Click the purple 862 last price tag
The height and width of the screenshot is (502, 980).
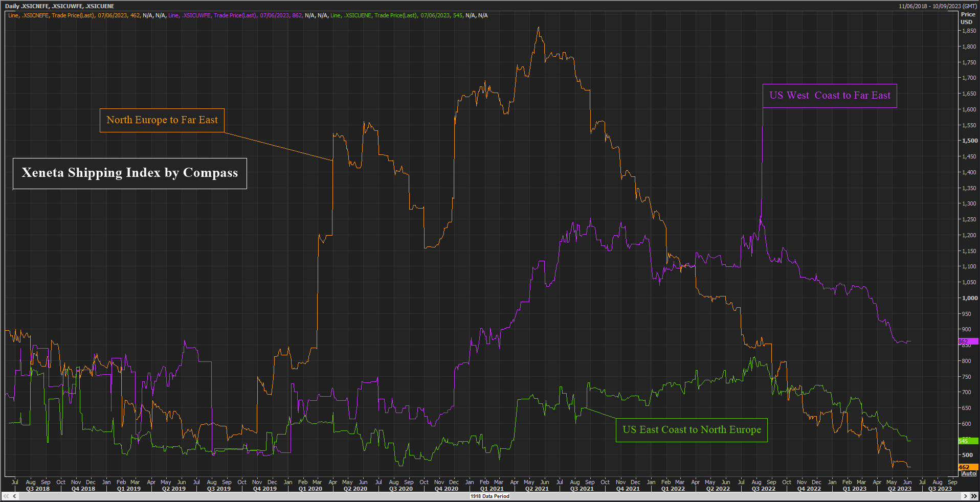pos(968,341)
